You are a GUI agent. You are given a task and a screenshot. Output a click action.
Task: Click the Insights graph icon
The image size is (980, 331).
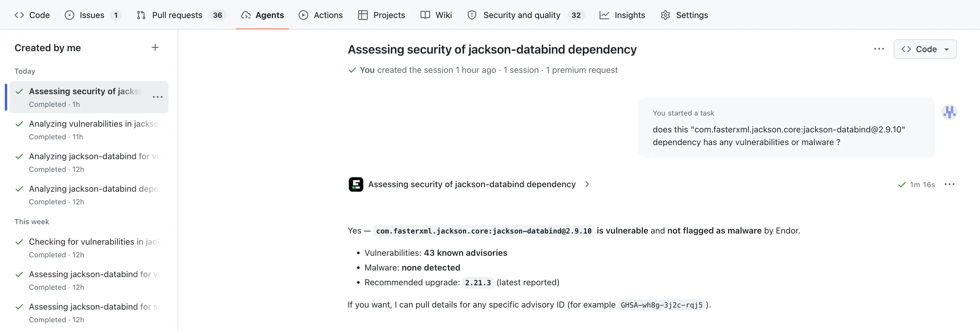604,15
